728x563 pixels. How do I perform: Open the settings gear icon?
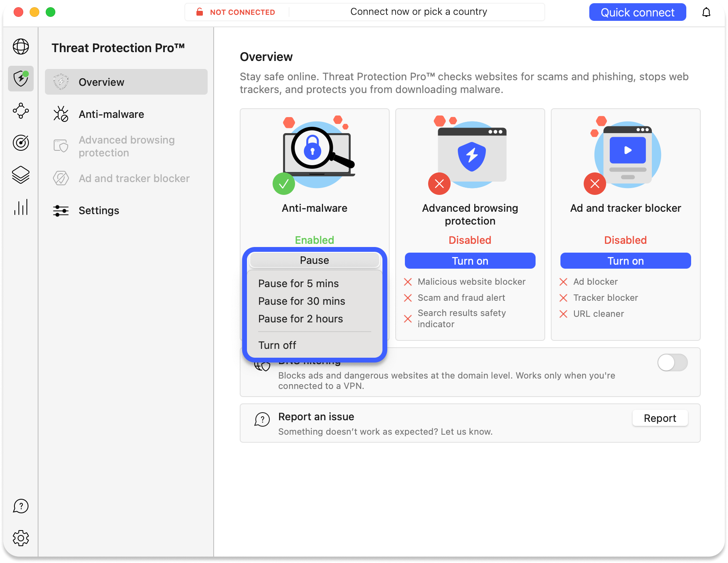point(21,538)
